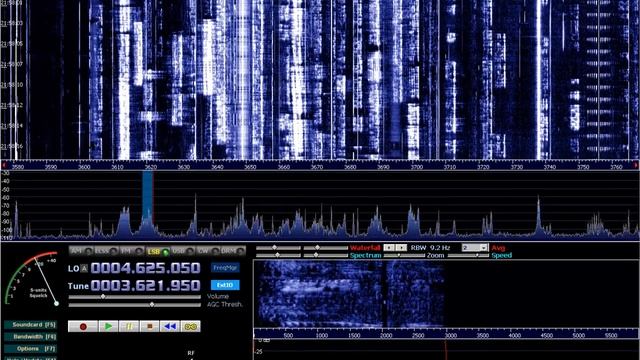This screenshot has width=640, height=360.
Task: Click 3000 on the audio frequency scale
Action: click(x=451, y=336)
